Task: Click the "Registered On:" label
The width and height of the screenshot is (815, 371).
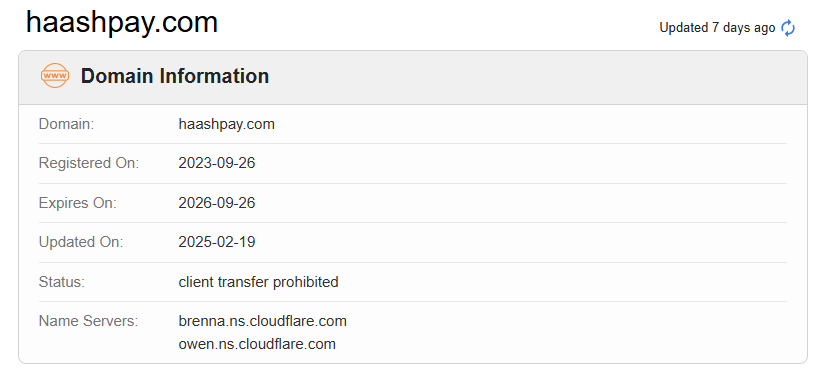Action: point(89,163)
